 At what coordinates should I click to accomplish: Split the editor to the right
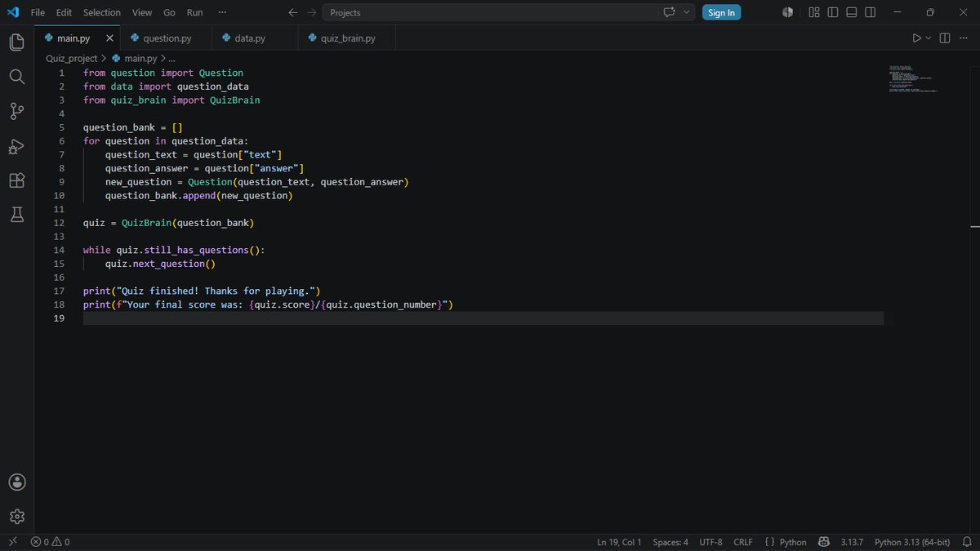pos(945,38)
